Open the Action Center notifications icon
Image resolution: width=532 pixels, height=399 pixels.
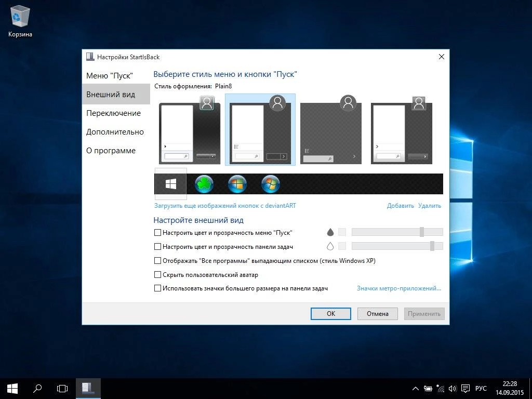click(x=465, y=389)
